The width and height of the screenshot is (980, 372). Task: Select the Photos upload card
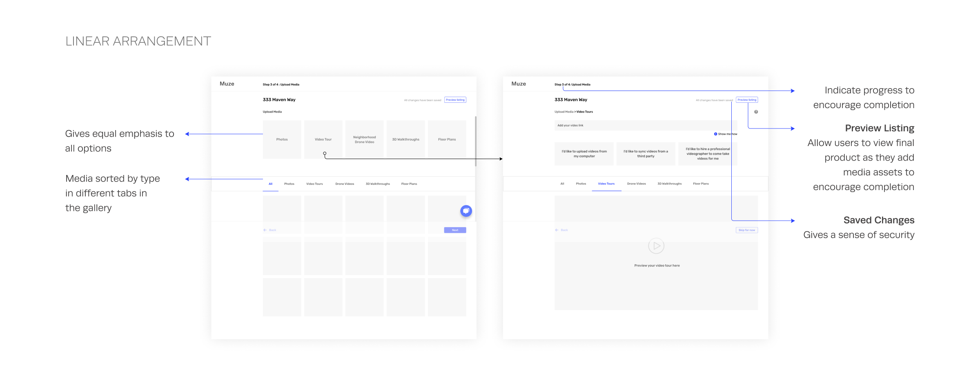pos(282,139)
